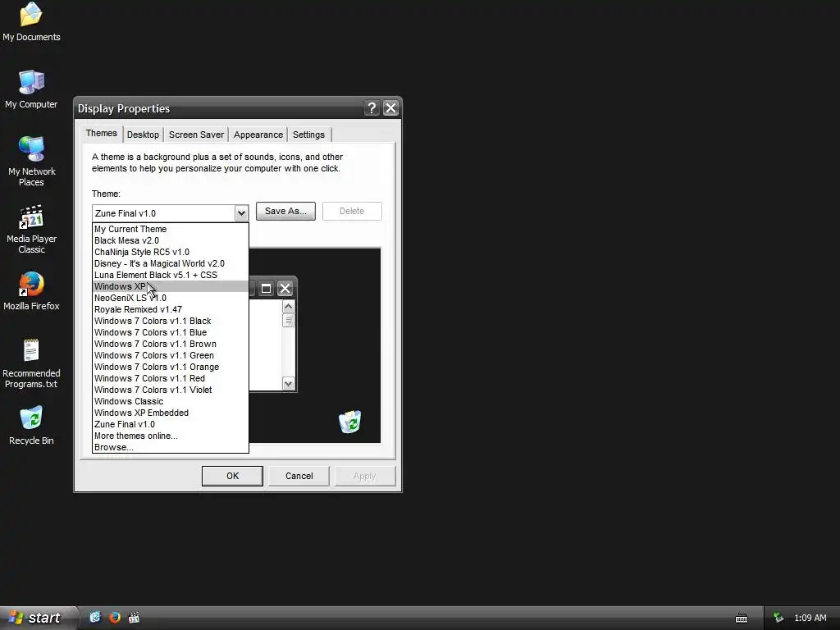Select Windows 7 Colors v1.1 Black
Image resolution: width=840 pixels, height=630 pixels.
(171, 321)
